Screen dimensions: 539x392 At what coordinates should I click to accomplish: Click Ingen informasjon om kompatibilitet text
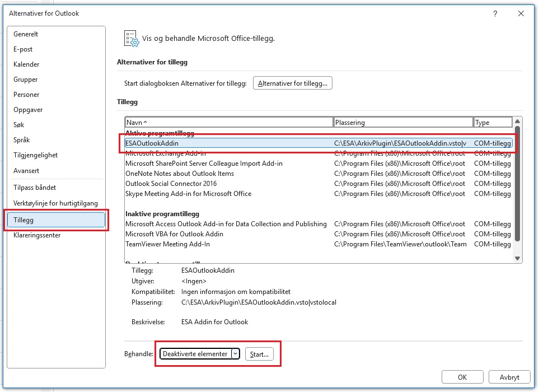[x=236, y=292]
